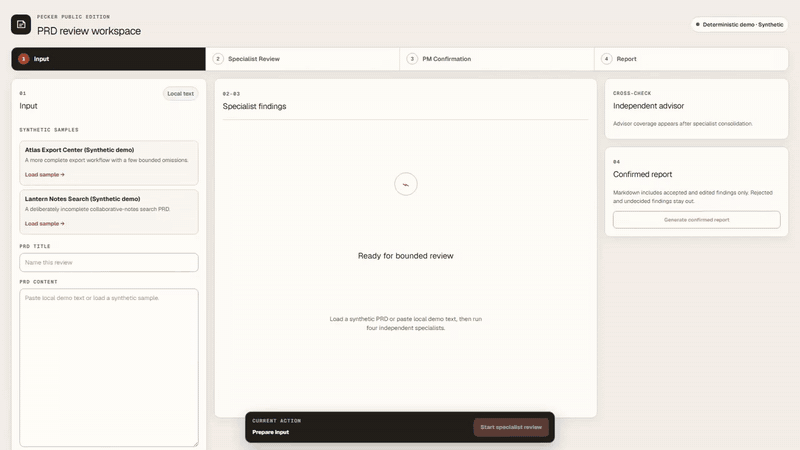Click the PRD content resize handle
The width and height of the screenshot is (800, 450).
click(x=195, y=443)
